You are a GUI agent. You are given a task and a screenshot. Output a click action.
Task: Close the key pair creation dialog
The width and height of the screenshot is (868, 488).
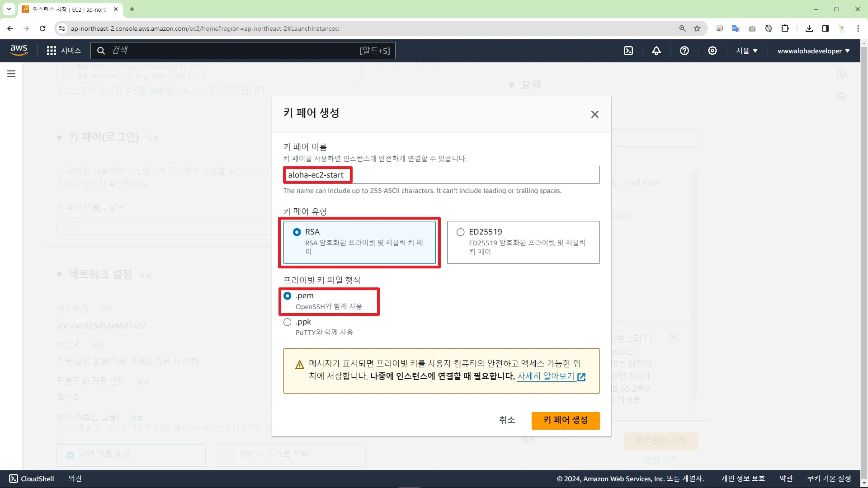594,114
